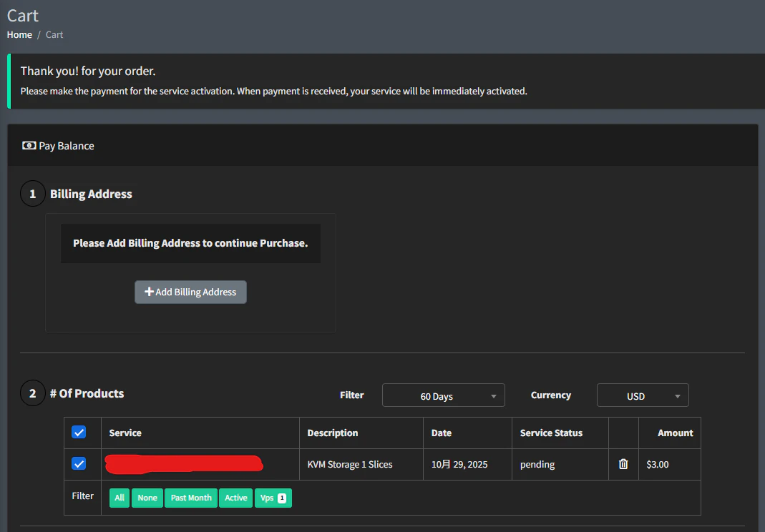Filter products by Active
The height and width of the screenshot is (532, 765).
(236, 498)
